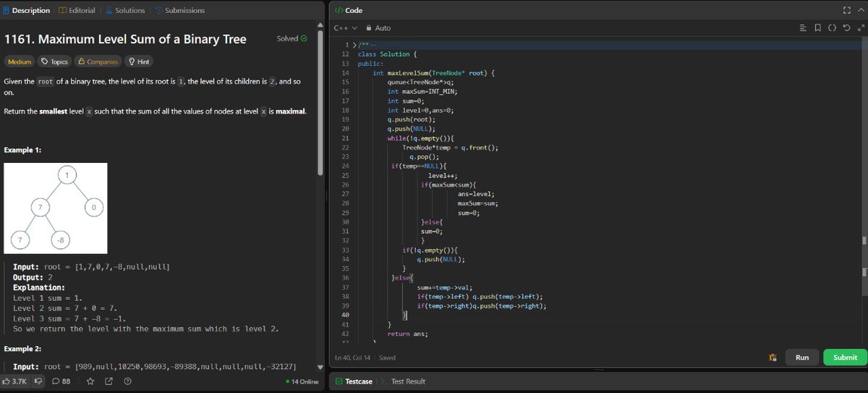Click the Auto setting label
Image resolution: width=868 pixels, height=393 pixels.
pos(383,28)
